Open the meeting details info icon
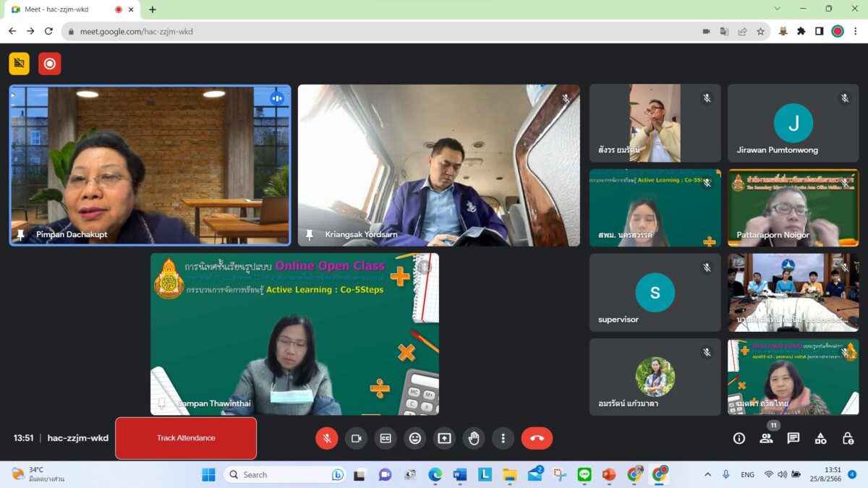Image resolution: width=868 pixels, height=488 pixels. tap(739, 438)
